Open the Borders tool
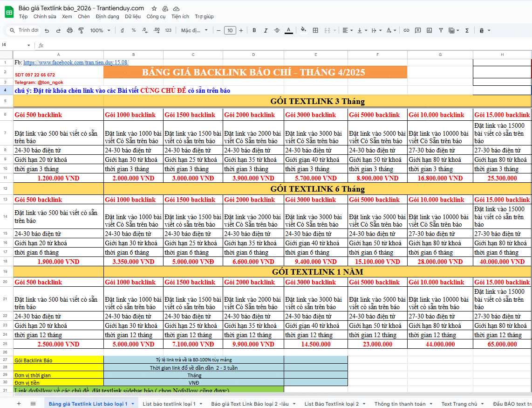 coord(315,30)
